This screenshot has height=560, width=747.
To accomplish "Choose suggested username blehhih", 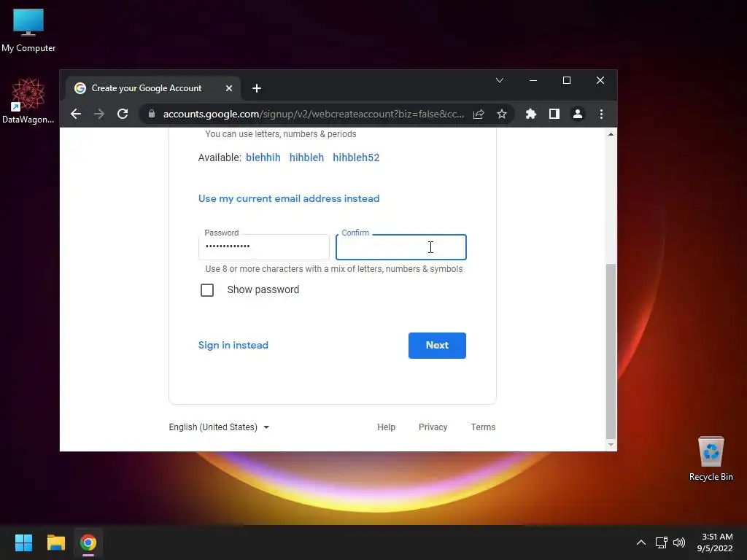I will tap(263, 157).
